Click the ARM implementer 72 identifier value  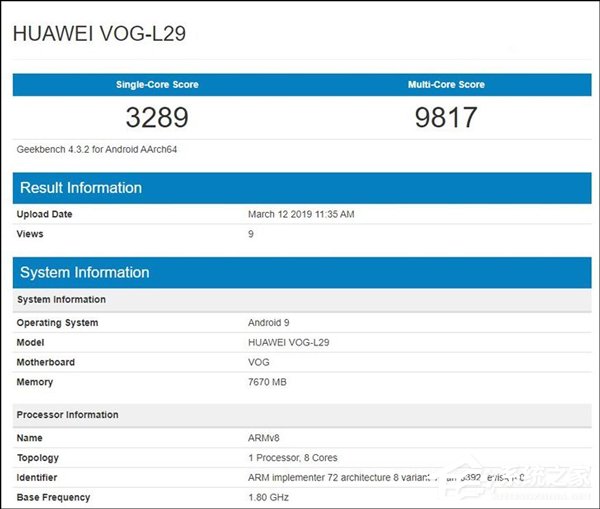386,478
